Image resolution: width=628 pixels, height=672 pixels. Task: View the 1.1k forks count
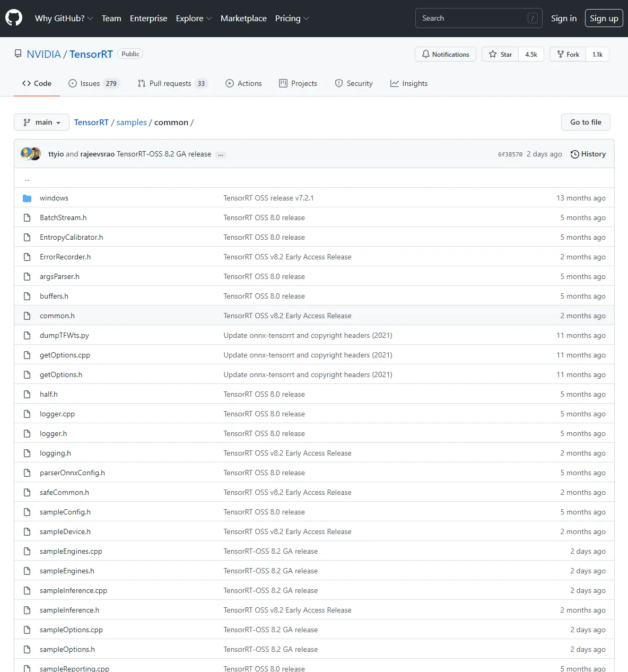597,54
